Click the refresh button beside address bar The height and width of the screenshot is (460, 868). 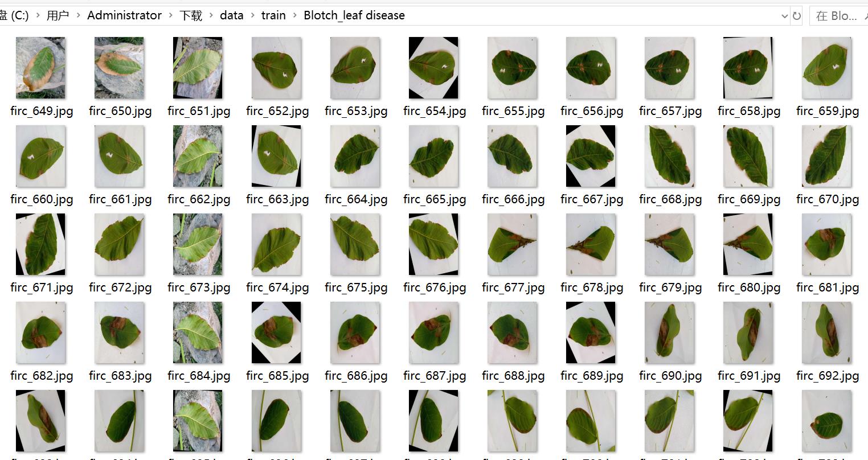tap(797, 16)
